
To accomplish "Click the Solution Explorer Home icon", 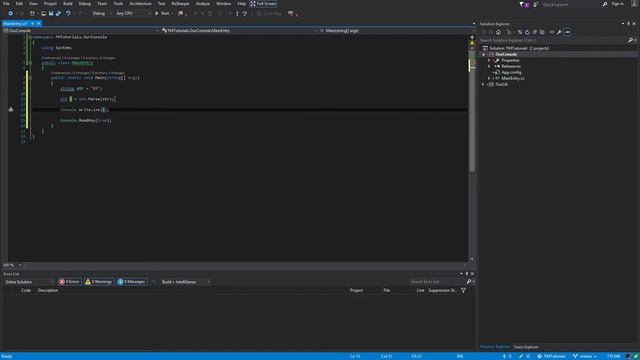I will [498, 32].
